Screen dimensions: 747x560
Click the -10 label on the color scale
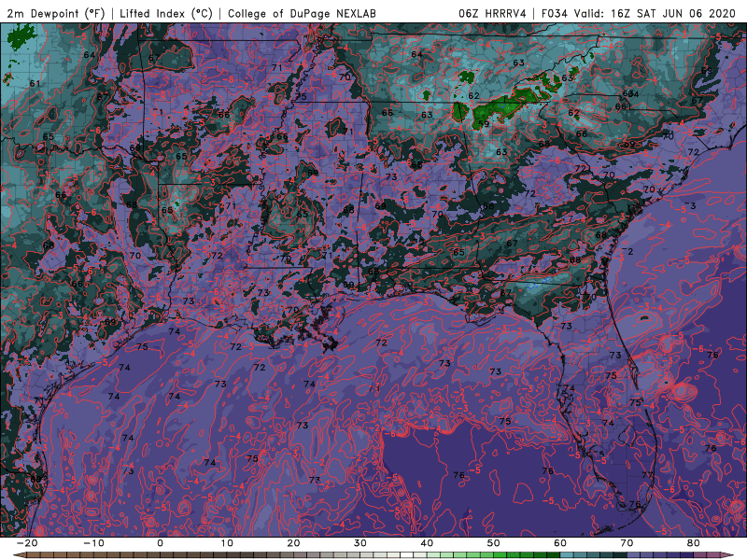pos(93,543)
